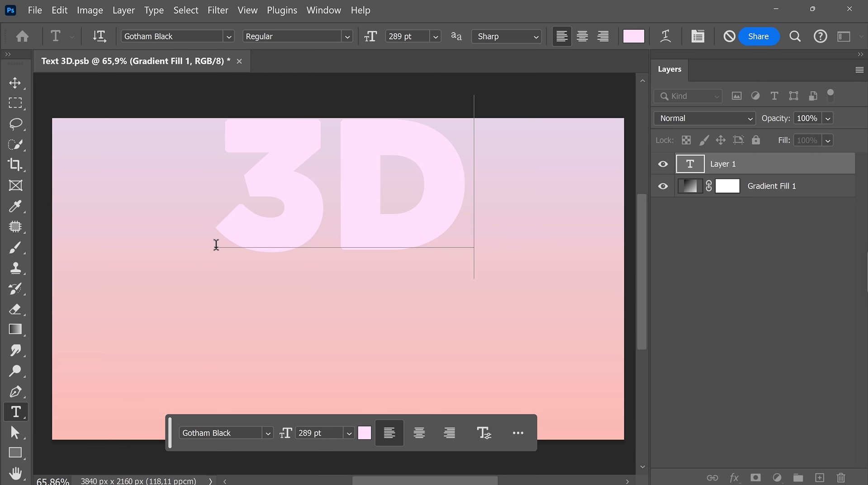Select the Move tool
Screen dimensions: 868x485
pos(15,83)
